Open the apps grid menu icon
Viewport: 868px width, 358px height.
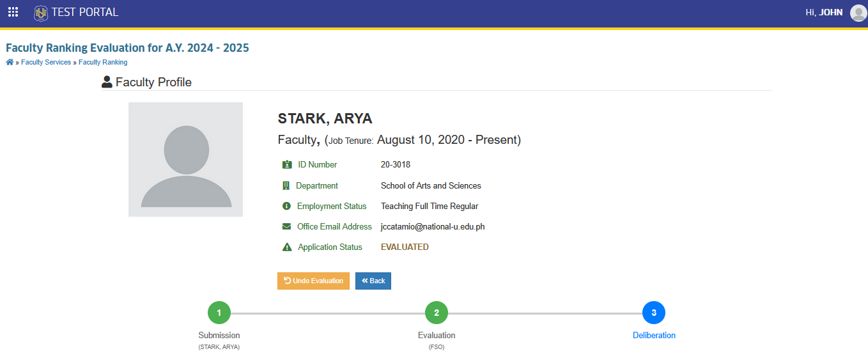[13, 12]
